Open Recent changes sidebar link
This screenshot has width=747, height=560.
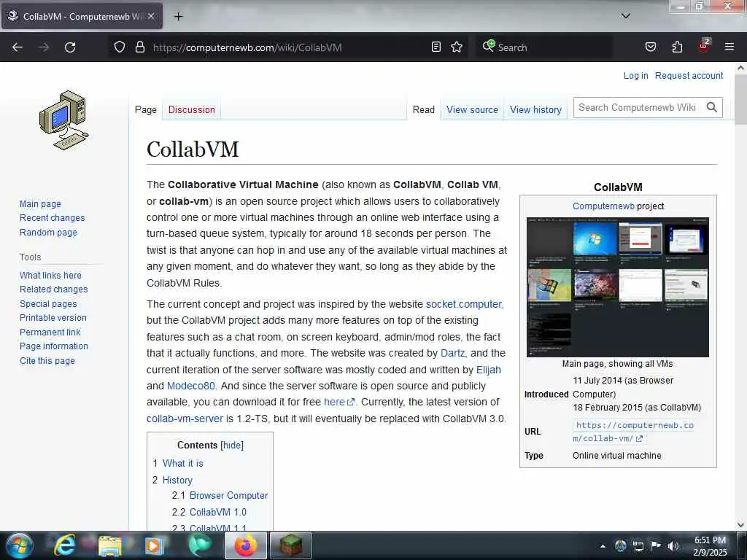coord(53,218)
